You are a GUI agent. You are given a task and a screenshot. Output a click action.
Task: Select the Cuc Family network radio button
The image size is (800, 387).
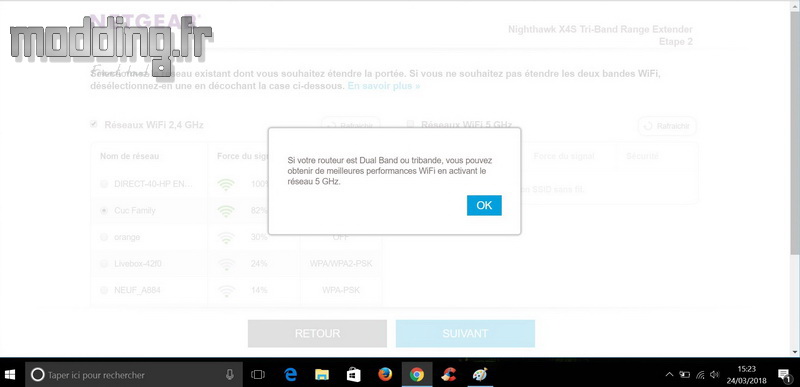(104, 211)
